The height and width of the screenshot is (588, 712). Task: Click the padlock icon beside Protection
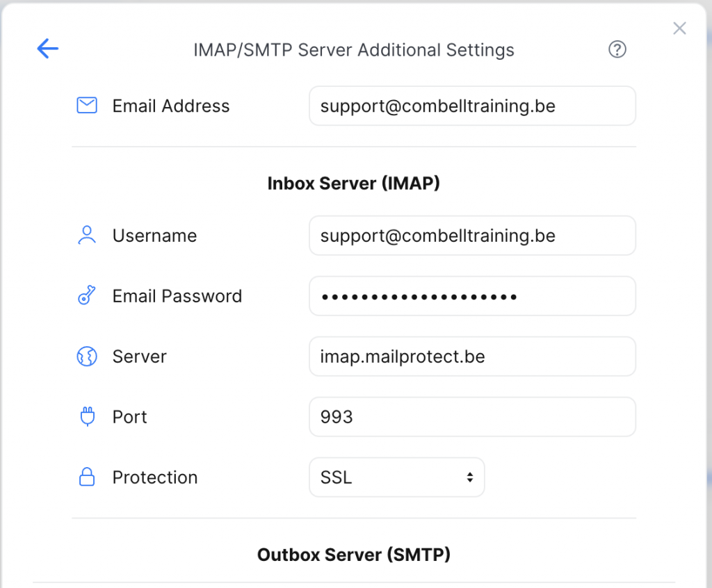[87, 477]
